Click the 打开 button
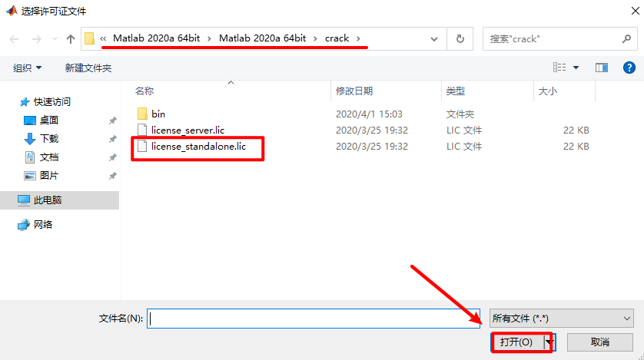Viewport: 644px width, 360px height. (516, 342)
